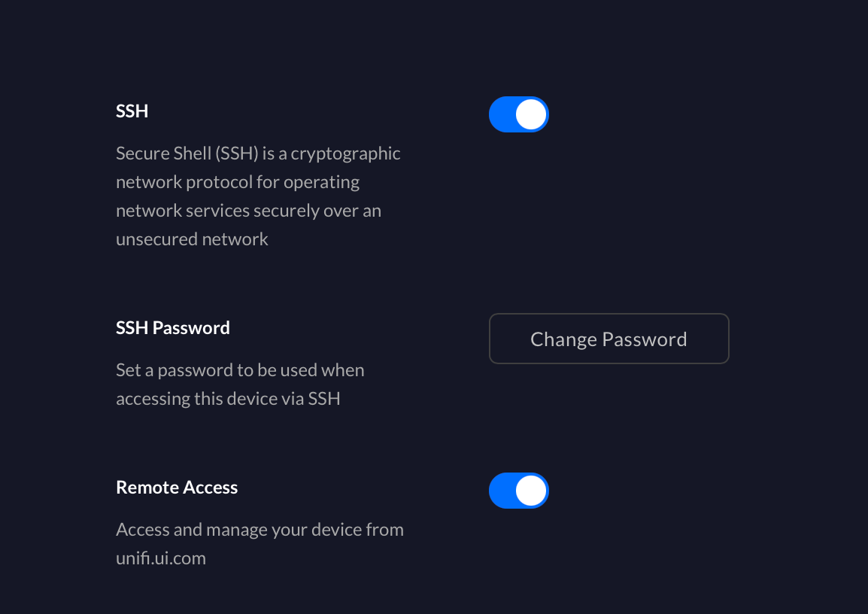This screenshot has height=614, width=868.
Task: Click the 'unsecured network' text
Action: (x=192, y=239)
